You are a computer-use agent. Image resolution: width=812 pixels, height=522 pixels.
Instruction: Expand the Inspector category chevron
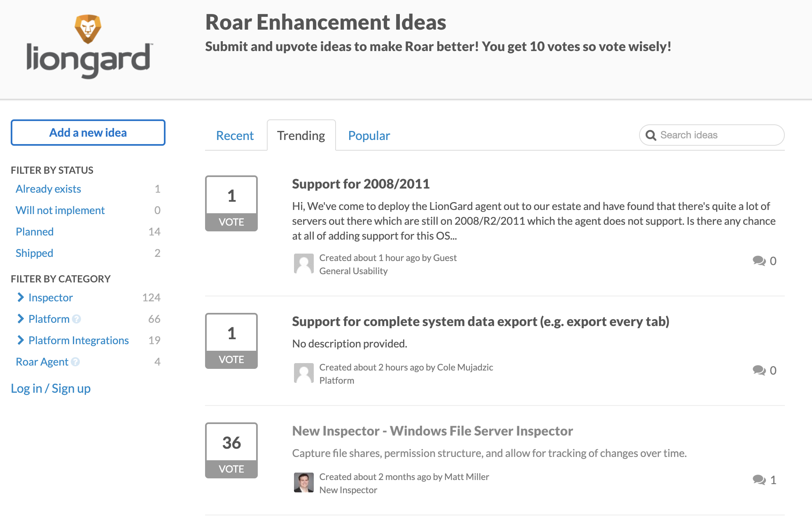pyautogui.click(x=21, y=297)
